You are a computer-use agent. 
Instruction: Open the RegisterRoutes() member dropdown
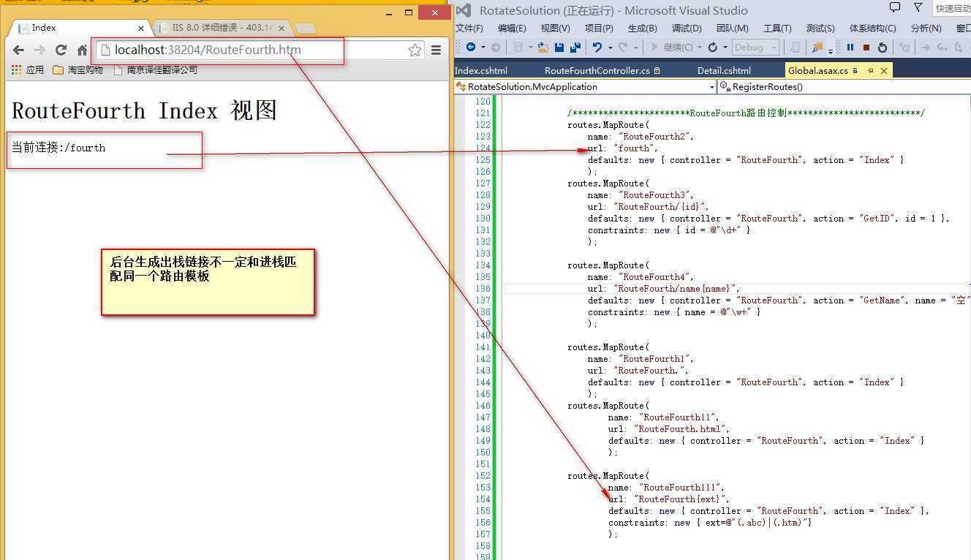(845, 86)
